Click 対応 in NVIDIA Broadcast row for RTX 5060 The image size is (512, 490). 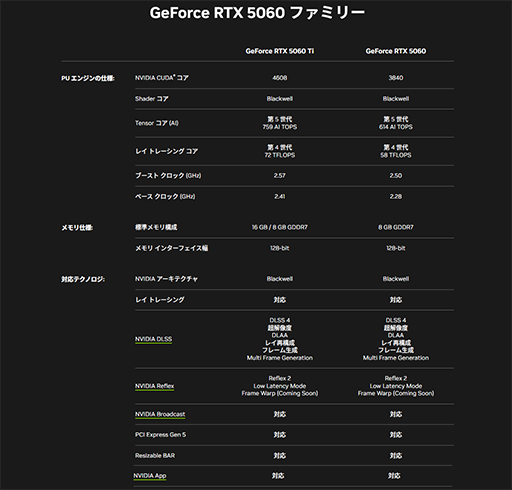[396, 414]
